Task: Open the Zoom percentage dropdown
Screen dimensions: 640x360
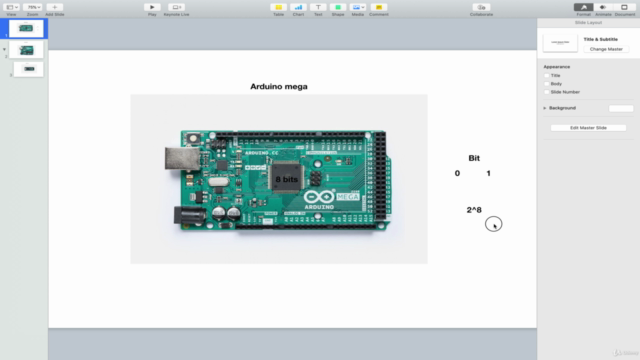Action: [x=32, y=7]
